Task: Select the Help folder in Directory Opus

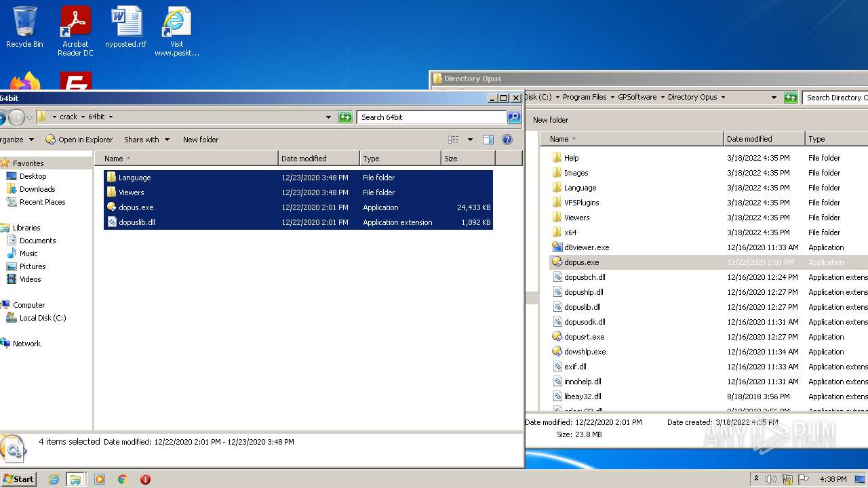Action: click(572, 158)
